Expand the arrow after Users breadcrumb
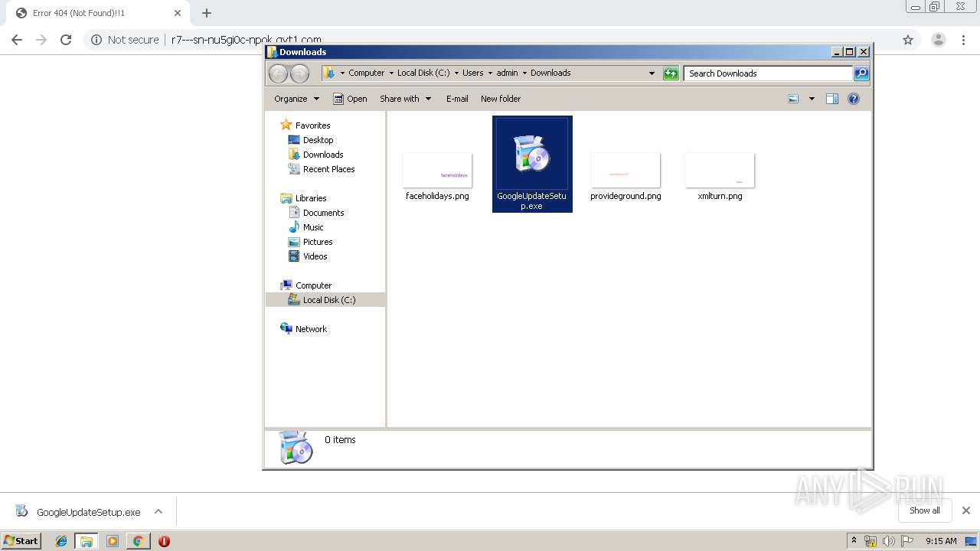Viewport: 980px width, 551px height. pyautogui.click(x=490, y=73)
